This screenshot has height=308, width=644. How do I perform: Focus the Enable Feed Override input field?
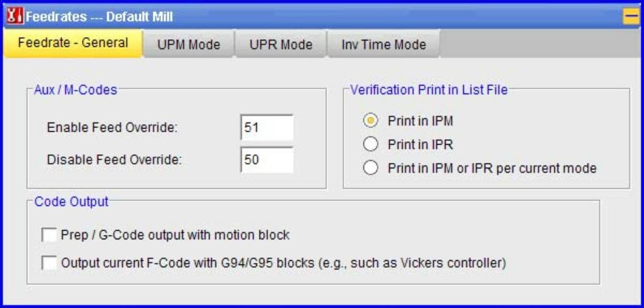(x=267, y=128)
